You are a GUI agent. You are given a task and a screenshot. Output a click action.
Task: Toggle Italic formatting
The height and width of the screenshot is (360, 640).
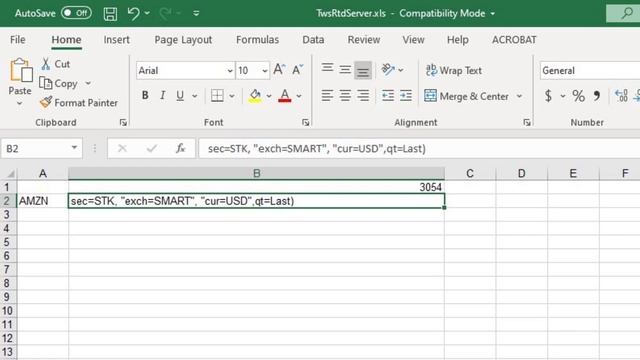click(x=162, y=96)
